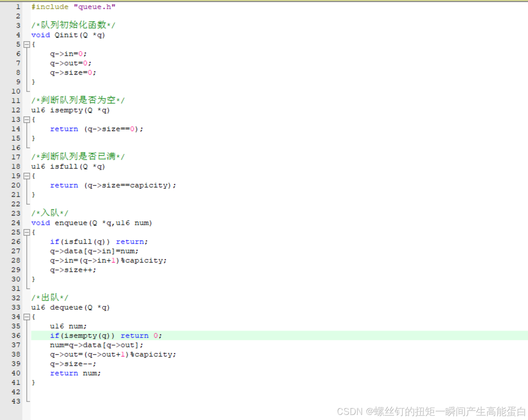Collapse the dequeue function fold at line 34
Screen dimensions: 528x420
point(27,317)
